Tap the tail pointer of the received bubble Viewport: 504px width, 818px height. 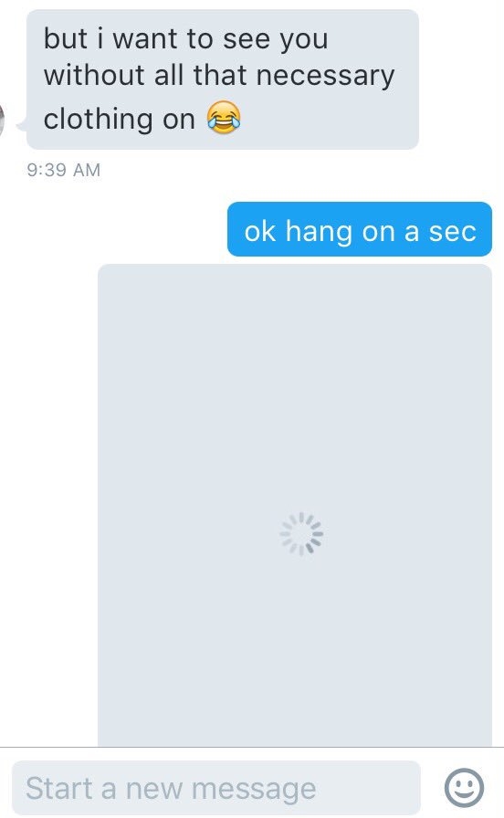[x=22, y=126]
